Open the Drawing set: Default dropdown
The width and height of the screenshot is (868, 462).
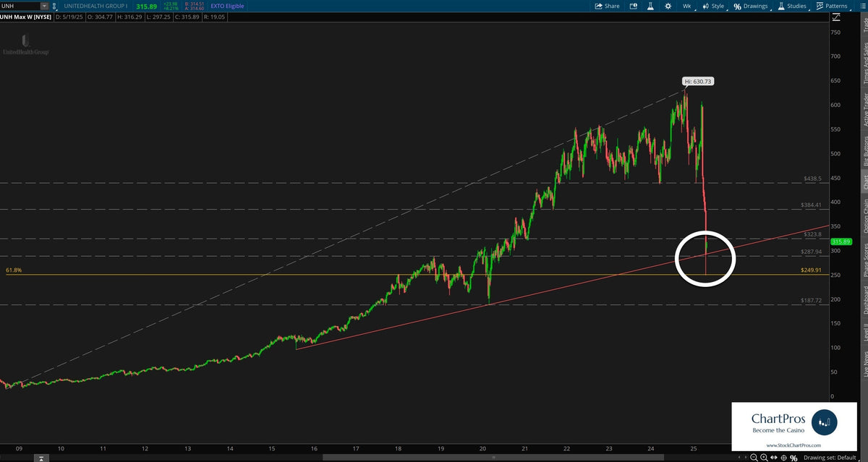tap(830, 457)
